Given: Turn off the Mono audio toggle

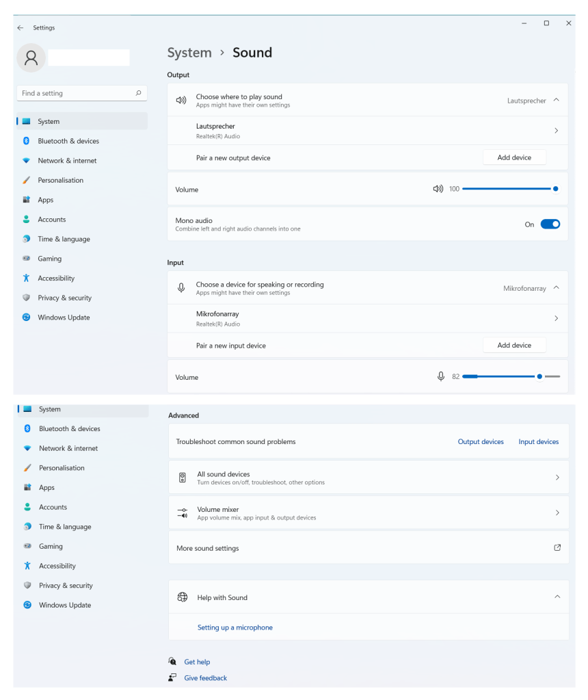Looking at the screenshot, I should point(550,224).
